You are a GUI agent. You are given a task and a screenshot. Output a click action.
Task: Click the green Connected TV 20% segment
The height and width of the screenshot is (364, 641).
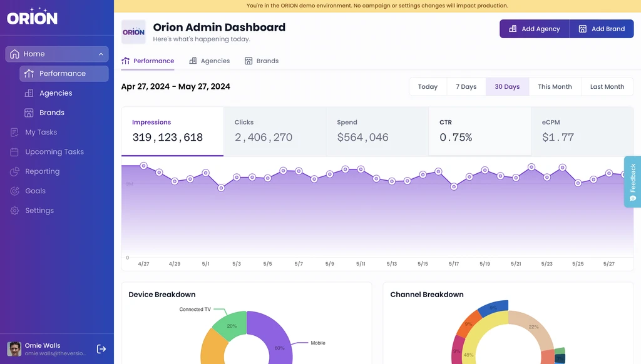tap(231, 326)
